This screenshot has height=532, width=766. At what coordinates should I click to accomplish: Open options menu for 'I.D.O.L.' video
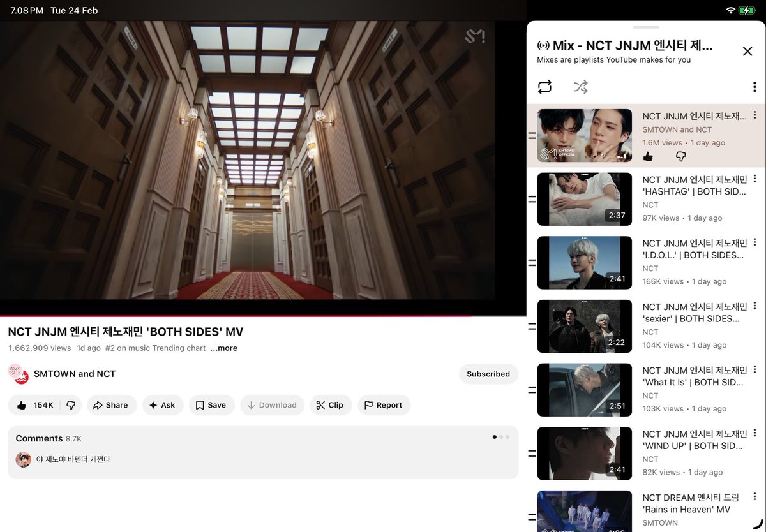pos(755,242)
